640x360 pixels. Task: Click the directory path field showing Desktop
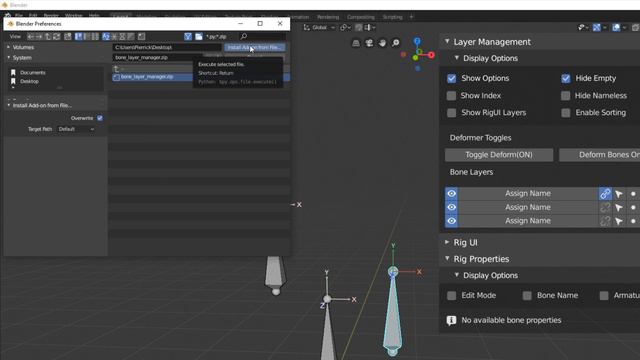(167, 47)
